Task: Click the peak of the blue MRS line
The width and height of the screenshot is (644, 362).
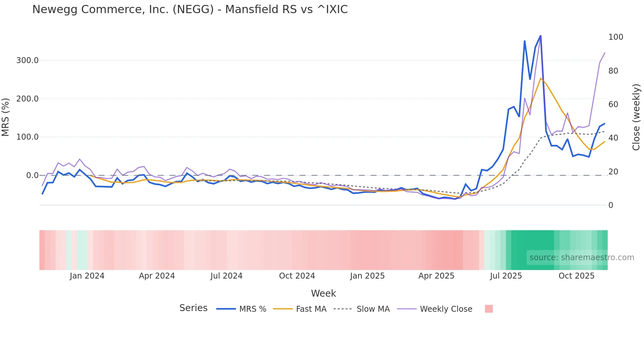Action: coord(540,36)
